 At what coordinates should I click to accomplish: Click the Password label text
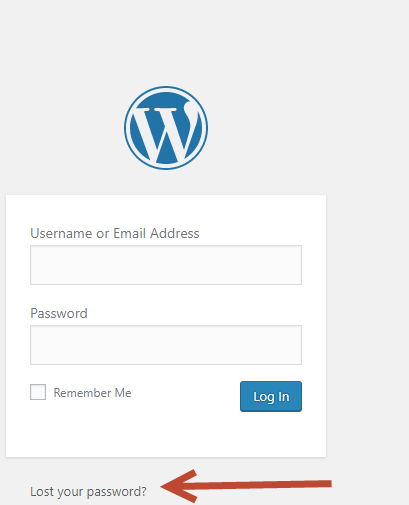[59, 313]
